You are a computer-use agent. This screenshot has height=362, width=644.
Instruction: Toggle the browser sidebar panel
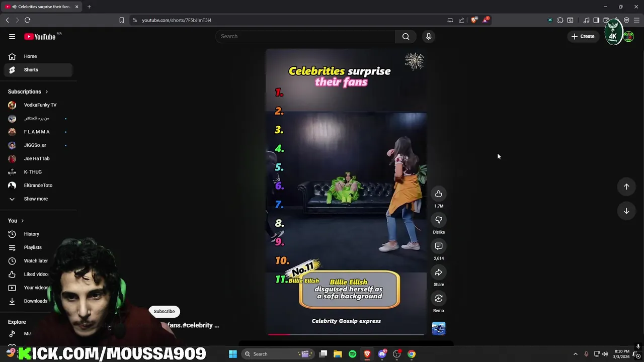[596, 20]
